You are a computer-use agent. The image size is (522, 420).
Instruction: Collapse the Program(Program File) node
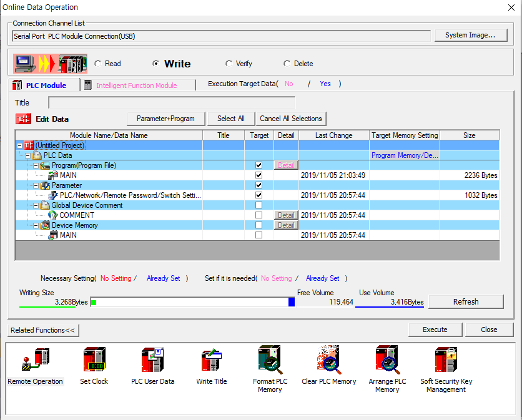[36, 165]
